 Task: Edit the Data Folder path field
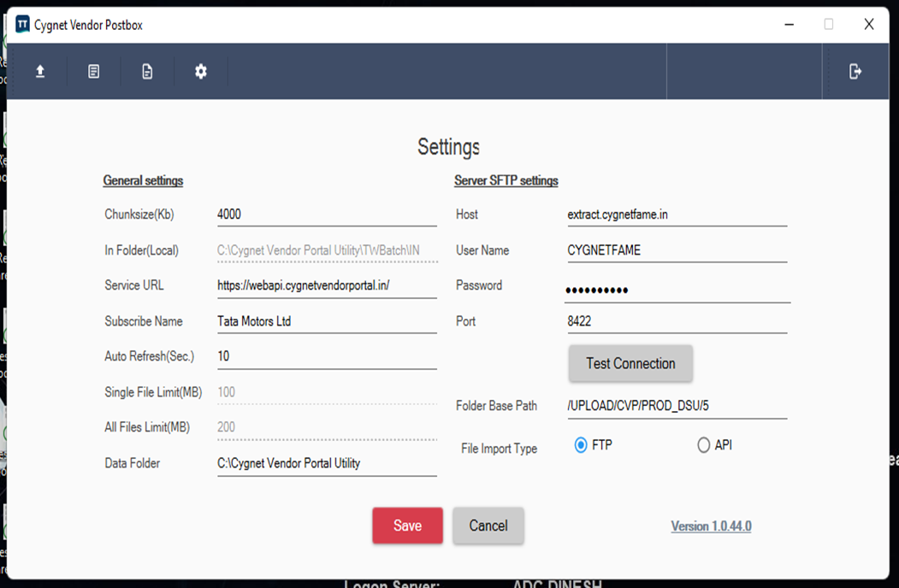point(327,463)
